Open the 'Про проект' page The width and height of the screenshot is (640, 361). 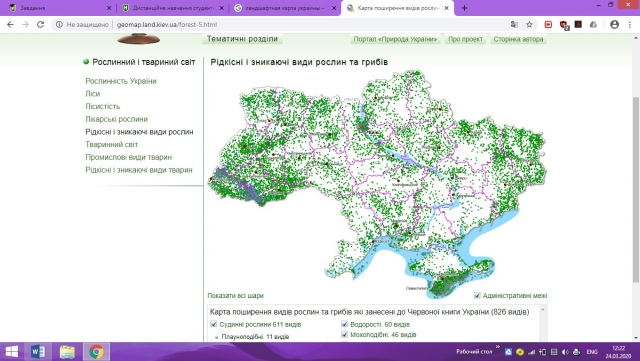coord(465,39)
